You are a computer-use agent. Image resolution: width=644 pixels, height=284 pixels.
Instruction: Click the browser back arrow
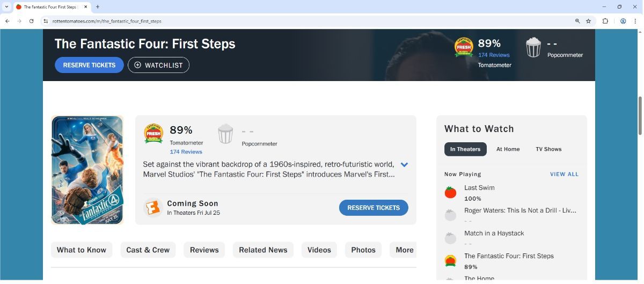tap(8, 21)
